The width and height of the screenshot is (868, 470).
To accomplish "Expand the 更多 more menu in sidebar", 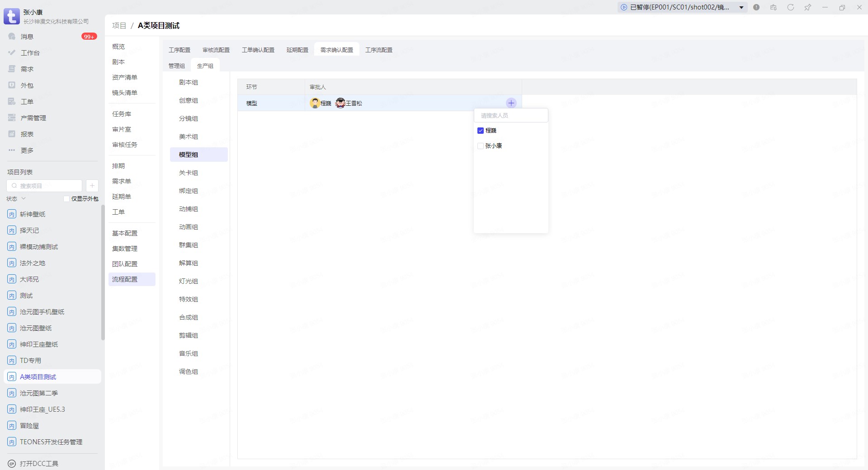I will (x=12, y=150).
